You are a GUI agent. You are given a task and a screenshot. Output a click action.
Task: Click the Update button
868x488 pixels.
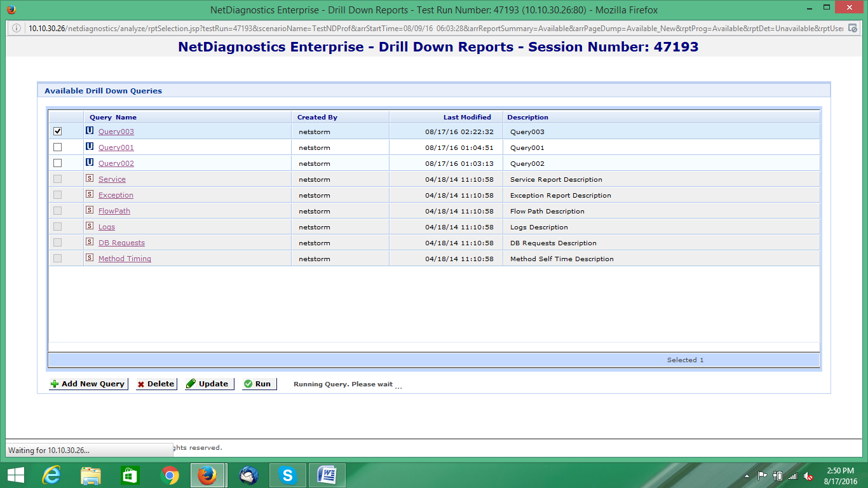(209, 384)
